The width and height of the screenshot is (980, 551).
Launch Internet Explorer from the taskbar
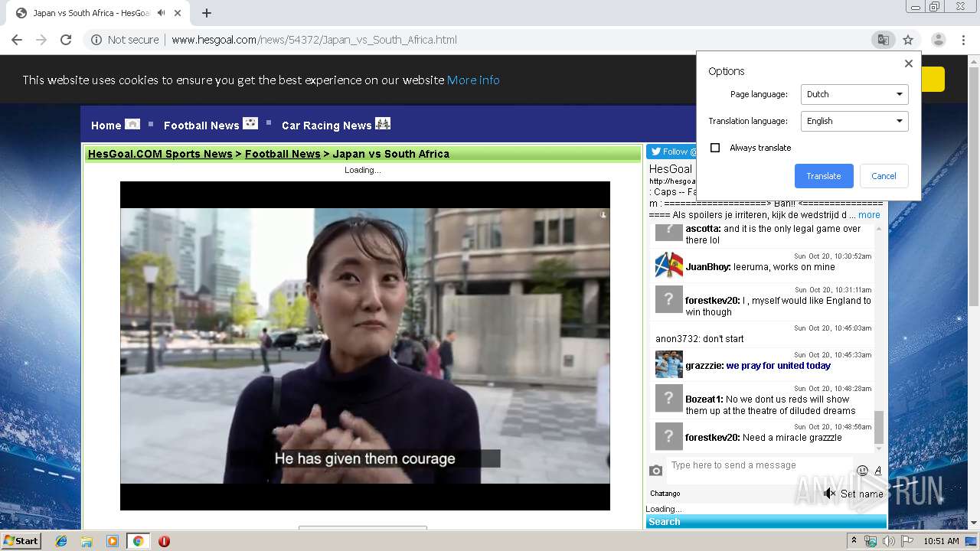61,541
